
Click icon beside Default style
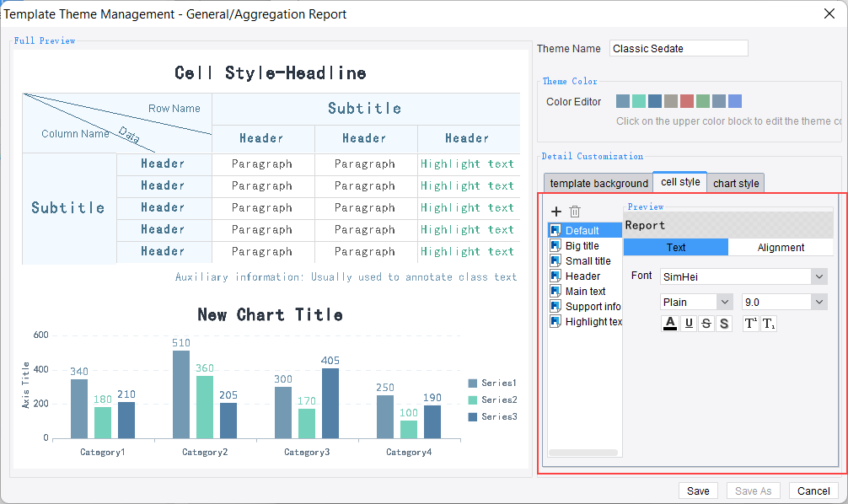pyautogui.click(x=555, y=230)
